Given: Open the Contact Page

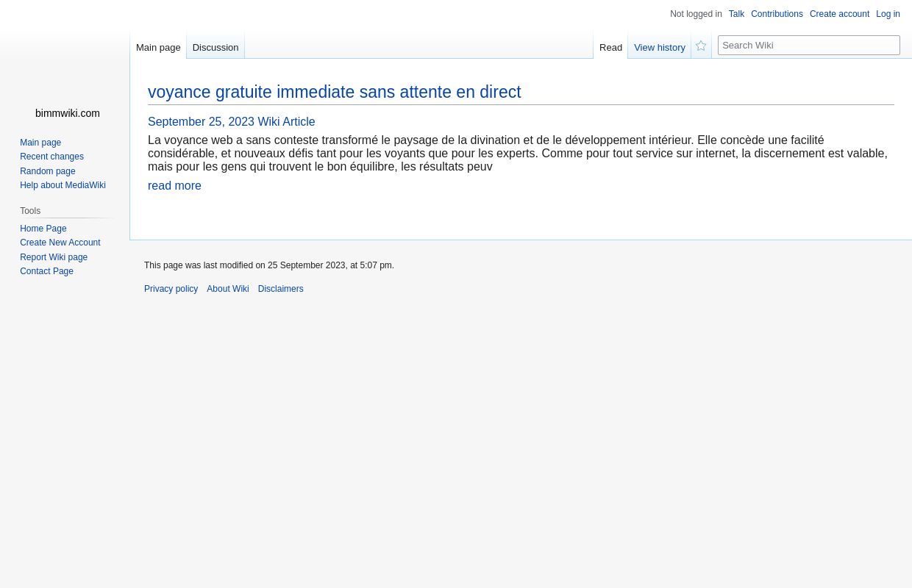Looking at the screenshot, I should tap(46, 271).
